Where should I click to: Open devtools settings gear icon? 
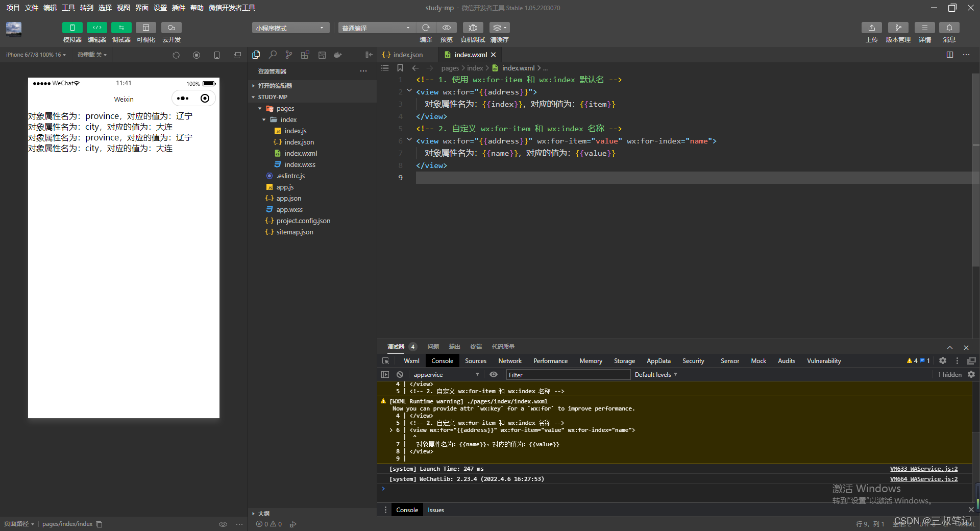943,361
